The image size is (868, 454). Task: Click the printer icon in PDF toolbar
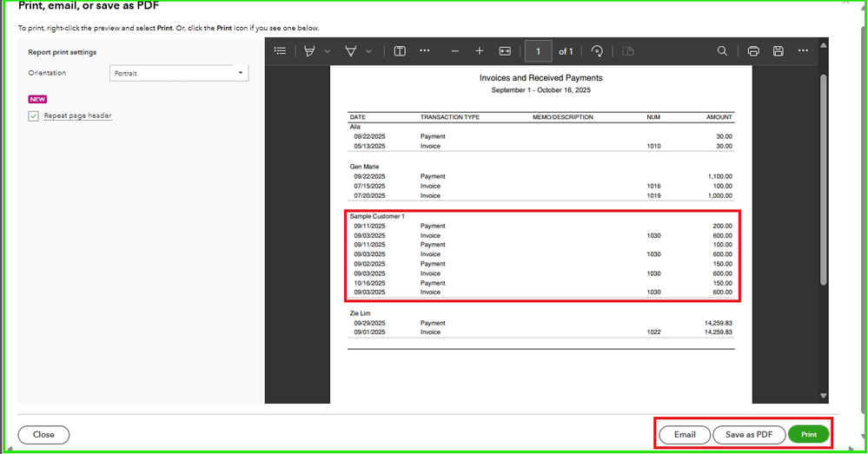753,52
